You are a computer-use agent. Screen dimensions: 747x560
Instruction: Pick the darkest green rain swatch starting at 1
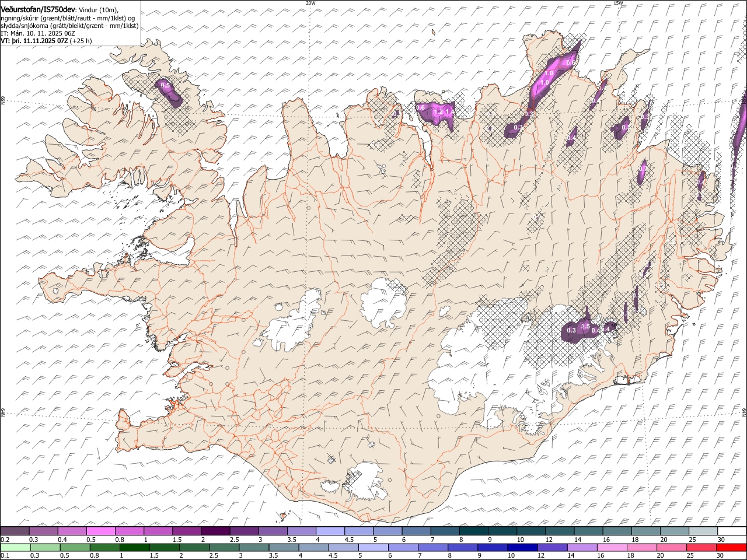click(134, 548)
